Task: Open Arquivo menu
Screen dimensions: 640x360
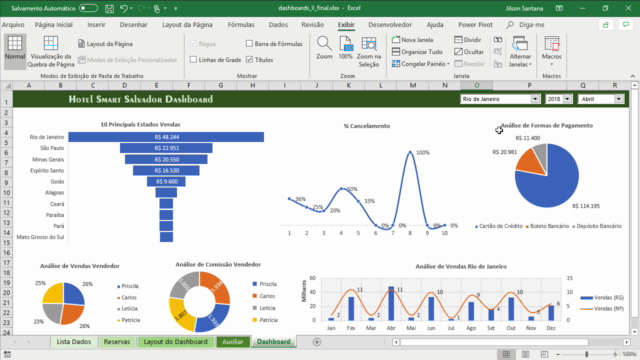Action: (x=13, y=25)
